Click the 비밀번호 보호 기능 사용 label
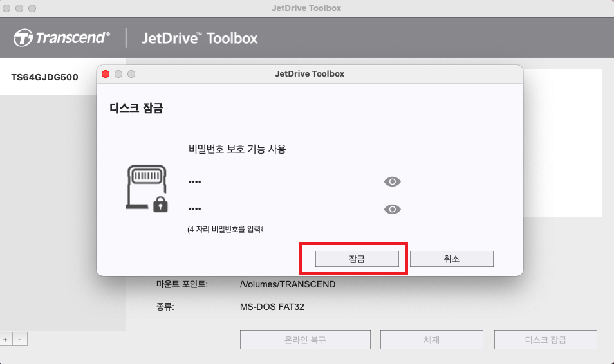 [237, 149]
